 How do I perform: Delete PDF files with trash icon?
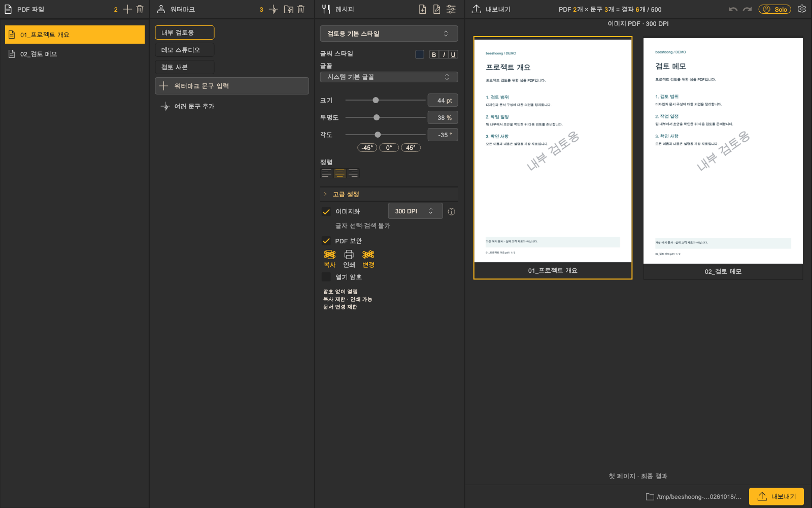(x=140, y=9)
